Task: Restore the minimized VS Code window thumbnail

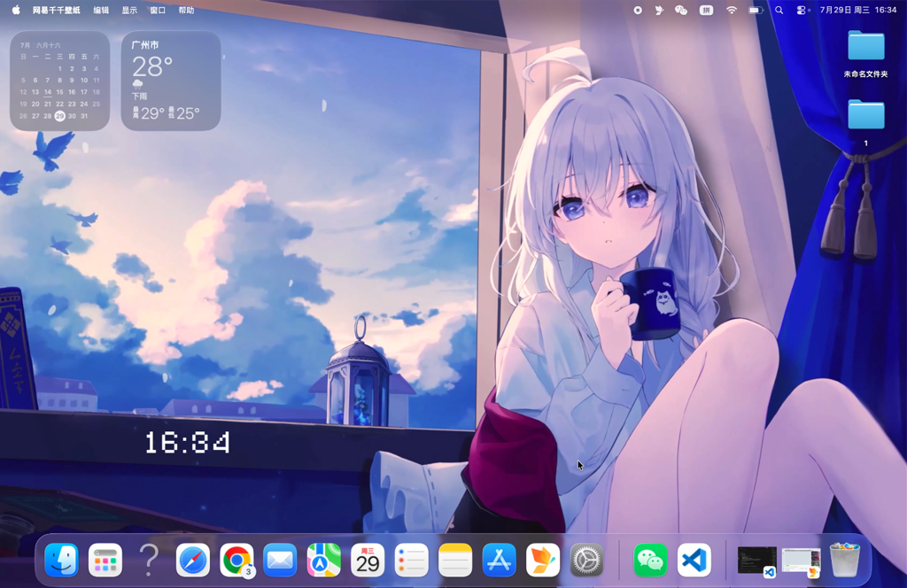Action: pyautogui.click(x=756, y=561)
